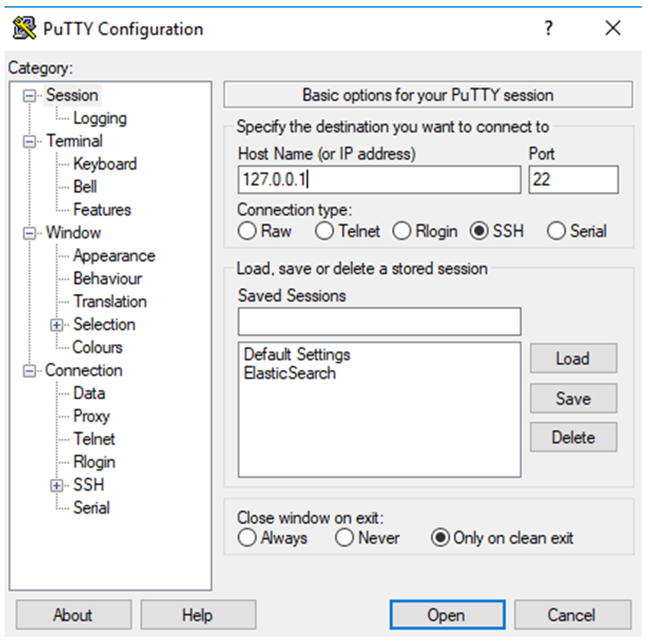Click the Load session button
648x644 pixels.
[x=573, y=358]
